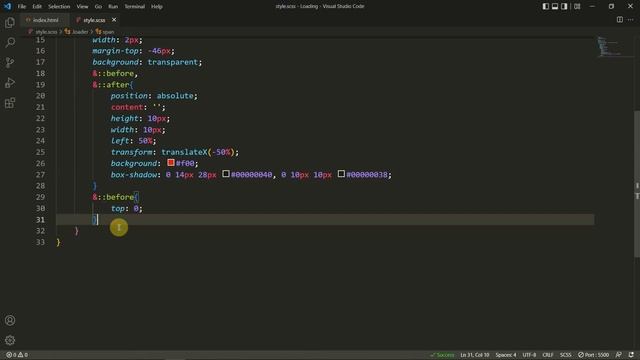Open the Manage settings gear
The height and width of the screenshot is (360, 640).
pos(10,340)
